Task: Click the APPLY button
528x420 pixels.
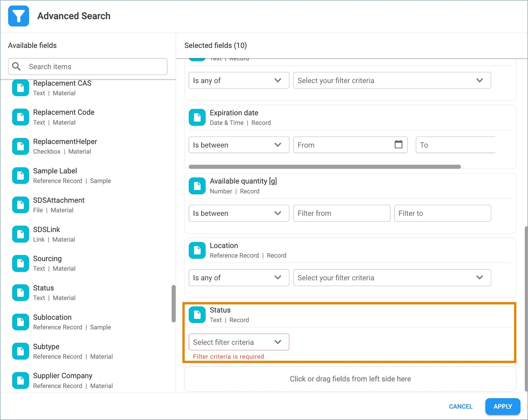Action: pos(503,406)
